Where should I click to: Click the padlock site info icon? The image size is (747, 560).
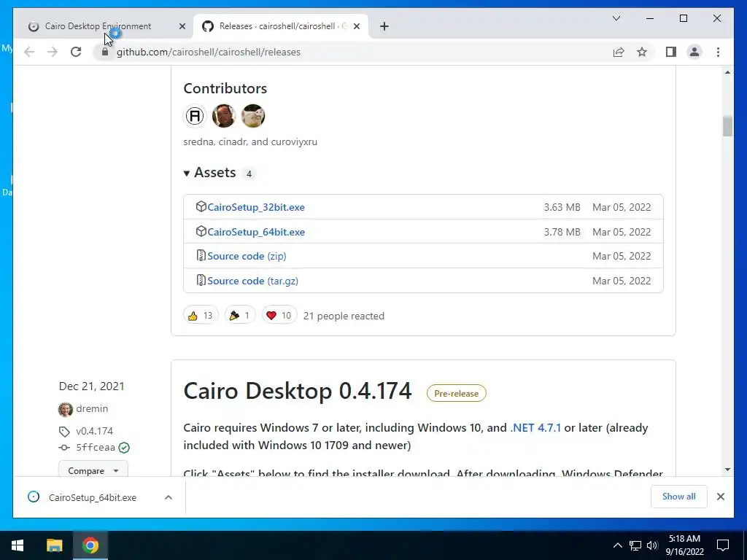(105, 52)
